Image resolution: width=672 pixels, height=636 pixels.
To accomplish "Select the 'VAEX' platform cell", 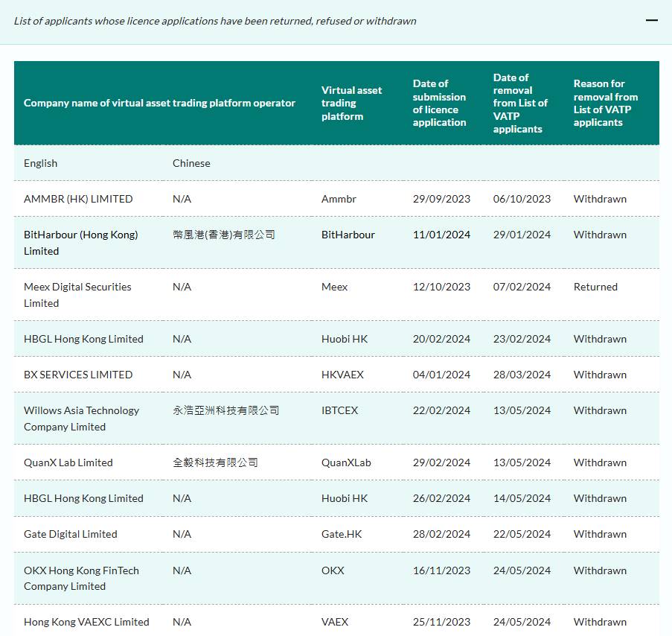I will (335, 623).
